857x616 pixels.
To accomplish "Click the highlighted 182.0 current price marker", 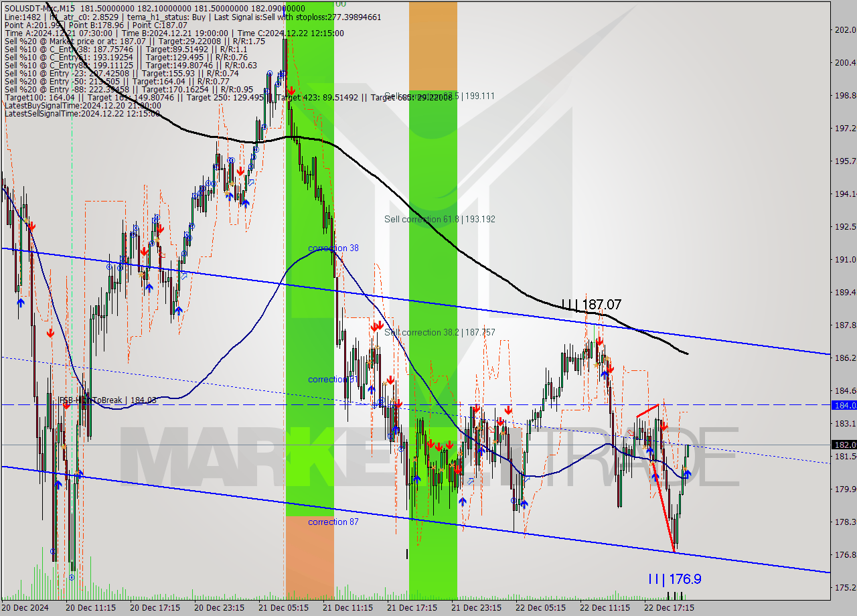I will pyautogui.click(x=844, y=445).
